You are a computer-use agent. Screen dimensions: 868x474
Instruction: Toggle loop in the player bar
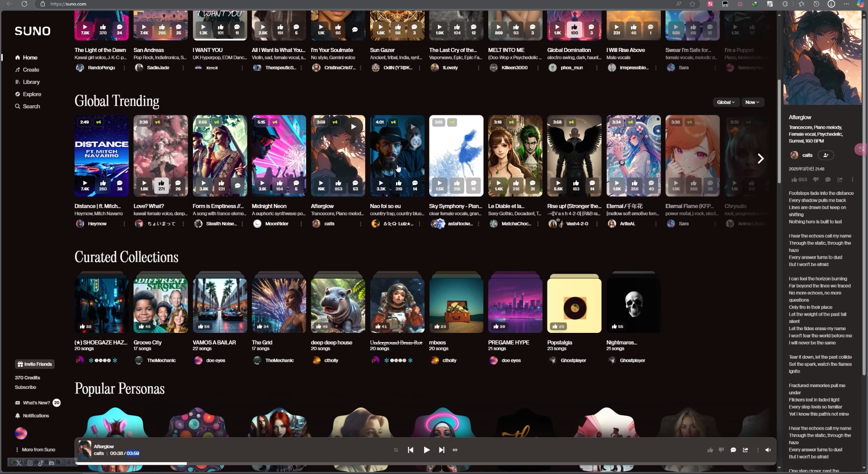click(455, 450)
